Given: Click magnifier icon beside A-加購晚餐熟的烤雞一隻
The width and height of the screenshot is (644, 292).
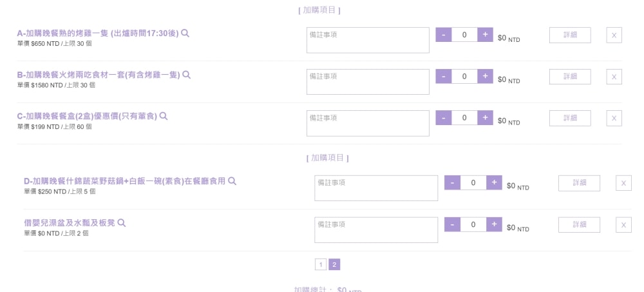Looking at the screenshot, I should coord(185,34).
